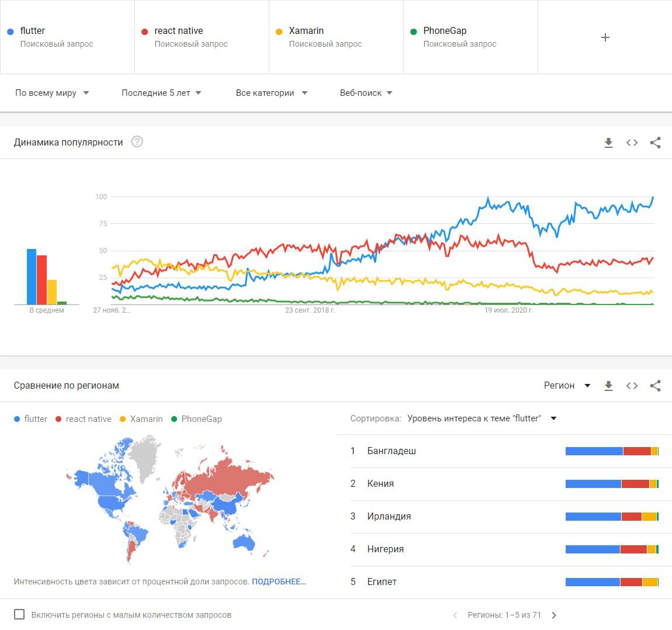
Task: Add a new comparison term with plus
Action: 605,37
